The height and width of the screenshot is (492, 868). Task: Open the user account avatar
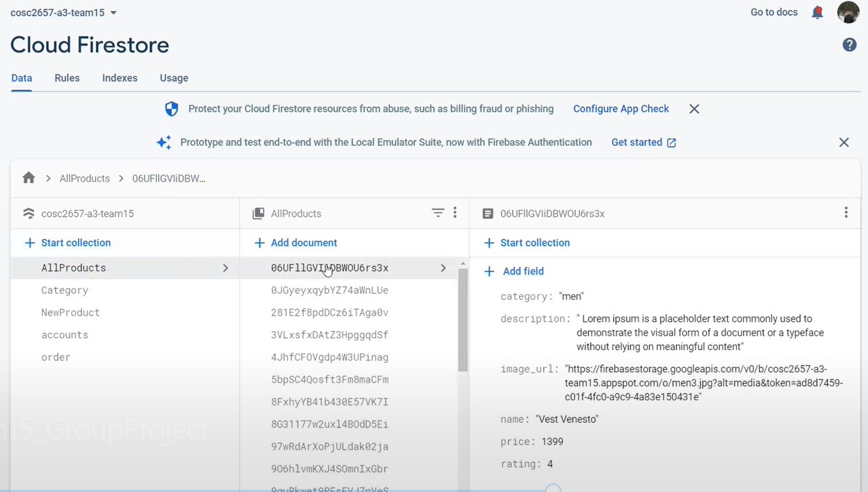(x=848, y=12)
